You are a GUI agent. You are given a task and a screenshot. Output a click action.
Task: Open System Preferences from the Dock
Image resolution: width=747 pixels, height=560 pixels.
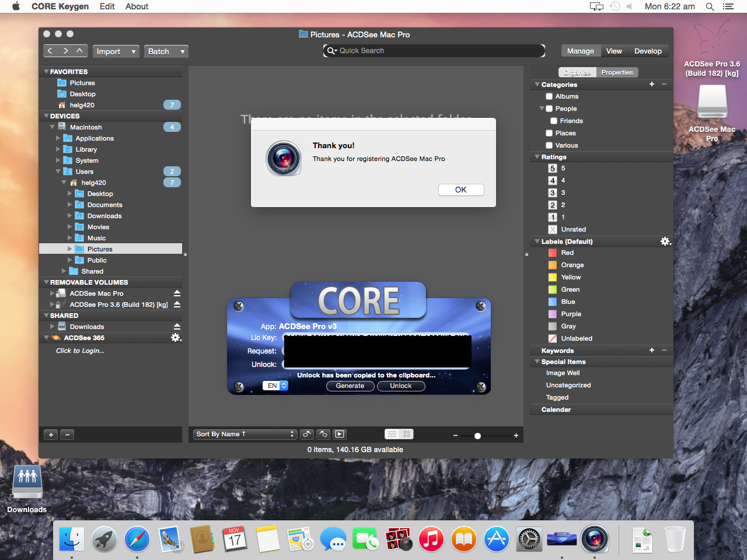pos(529,539)
